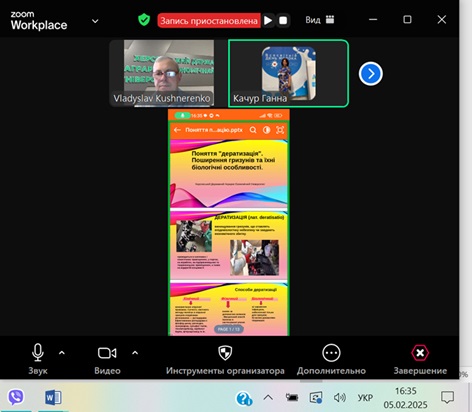Click the Запись приостановлена recording label
Viewport: 472px width, 412px height.
click(209, 21)
